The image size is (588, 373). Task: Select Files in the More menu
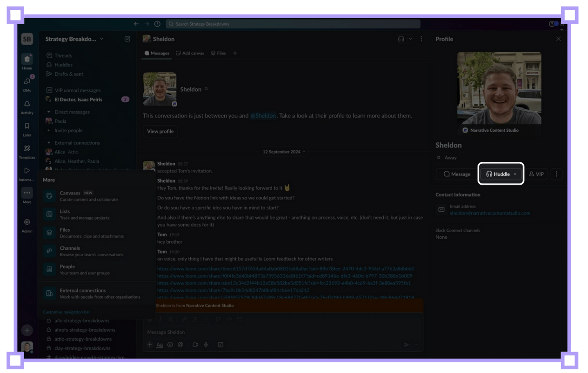(96, 233)
